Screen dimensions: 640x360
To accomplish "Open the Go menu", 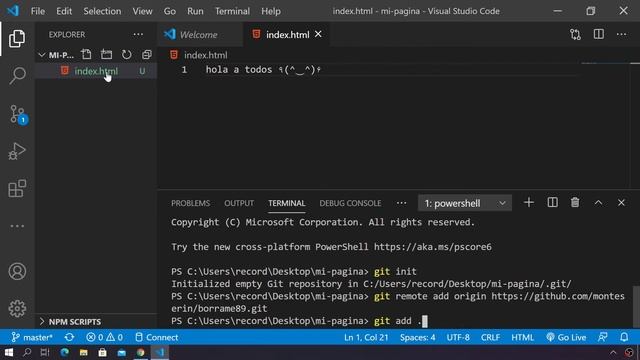I will coord(169,11).
